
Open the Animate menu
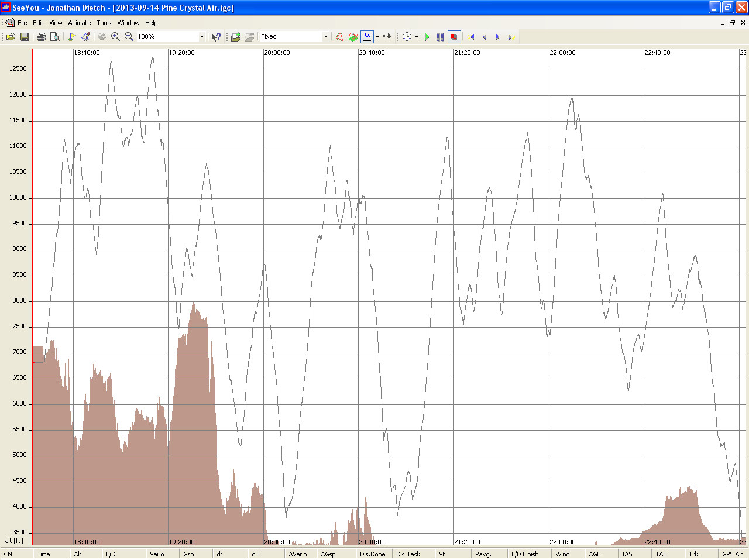tap(79, 23)
